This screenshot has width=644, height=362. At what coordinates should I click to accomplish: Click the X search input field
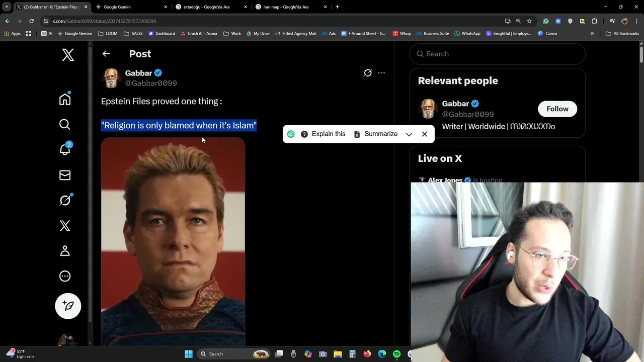pos(498,54)
